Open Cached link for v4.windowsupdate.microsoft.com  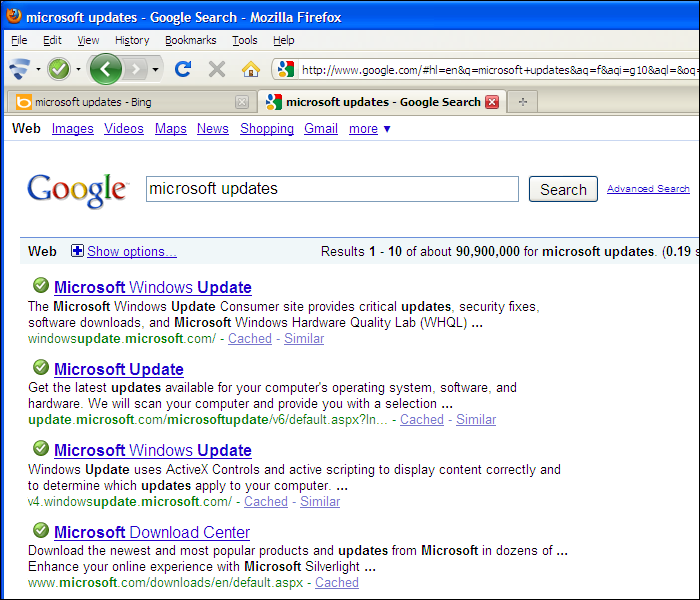[x=266, y=501]
